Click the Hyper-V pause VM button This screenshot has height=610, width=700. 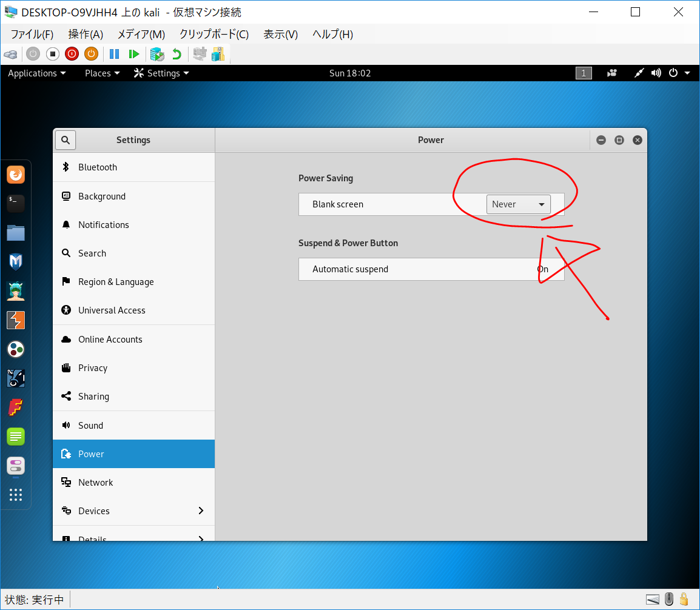(114, 54)
